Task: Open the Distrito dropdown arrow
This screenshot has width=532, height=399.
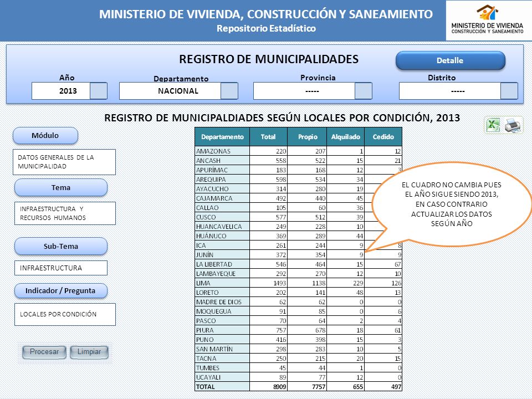Action: coord(509,91)
